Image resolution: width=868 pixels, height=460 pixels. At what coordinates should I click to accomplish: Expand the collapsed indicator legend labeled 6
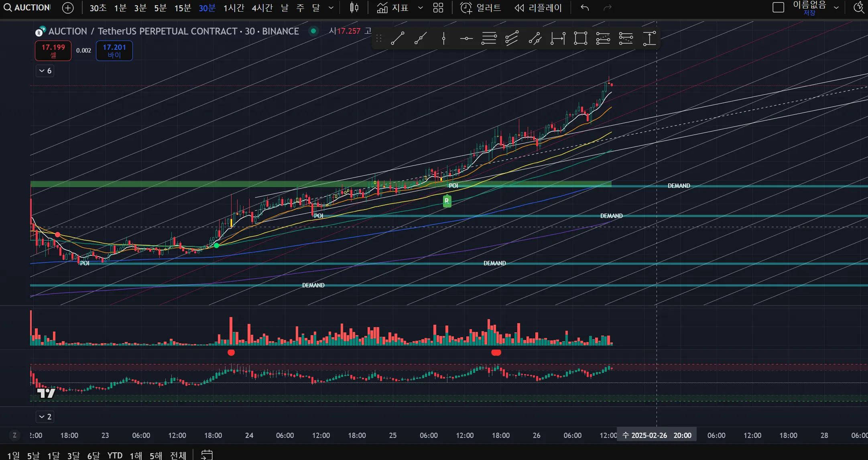tap(45, 71)
